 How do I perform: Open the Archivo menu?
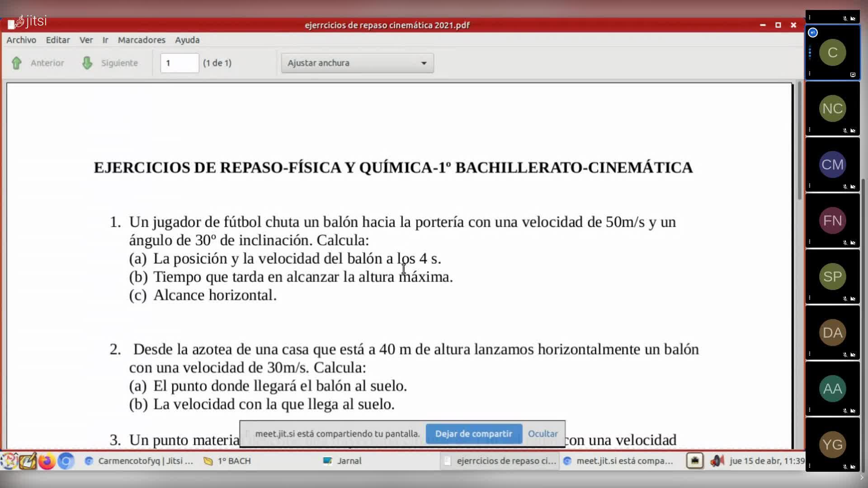pos(21,40)
